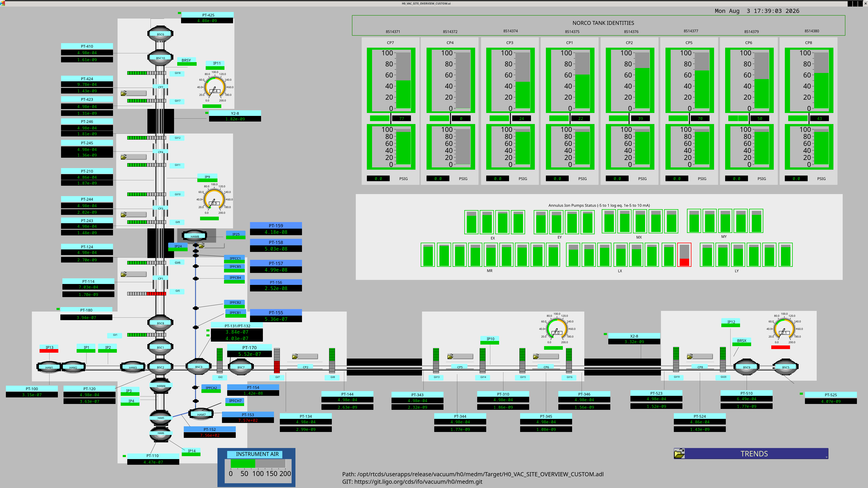Viewport: 868px width, 488px height.
Task: Click the IP25 label near HAM8
Action: click(236, 234)
